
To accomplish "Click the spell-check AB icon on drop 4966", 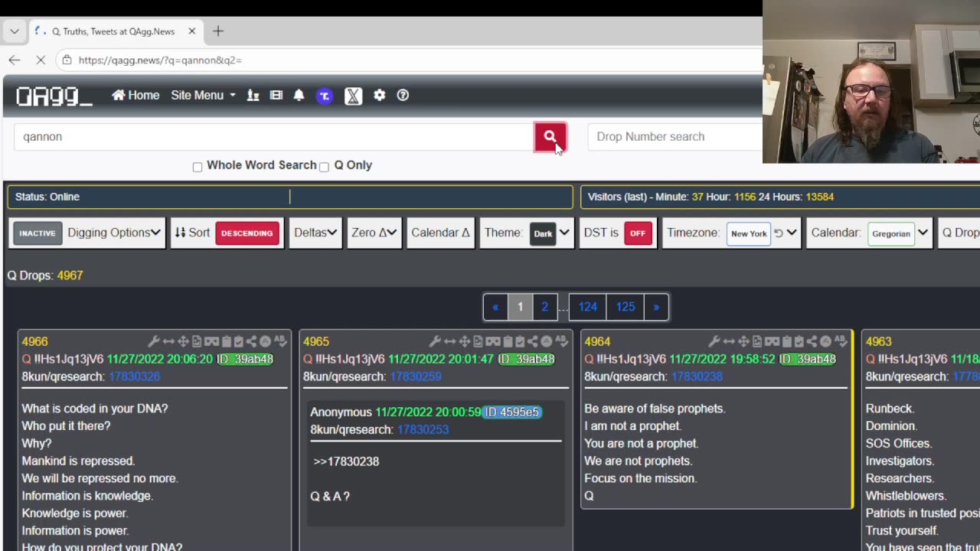I will pos(280,341).
